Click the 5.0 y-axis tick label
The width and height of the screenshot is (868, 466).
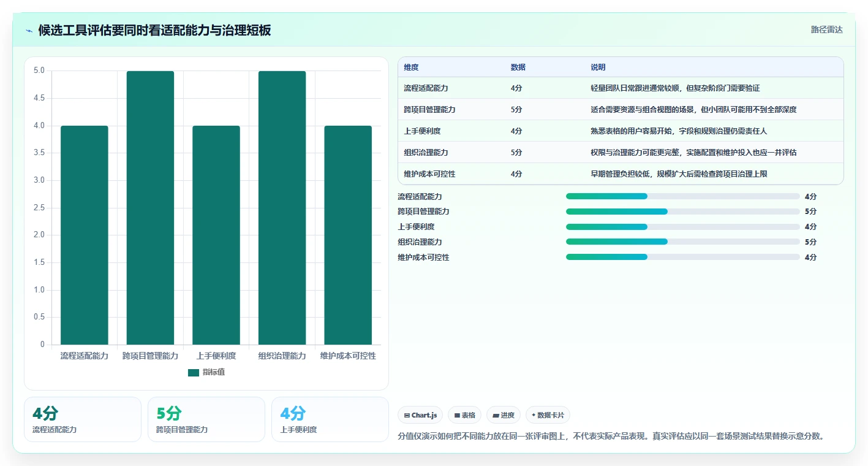[x=39, y=71]
